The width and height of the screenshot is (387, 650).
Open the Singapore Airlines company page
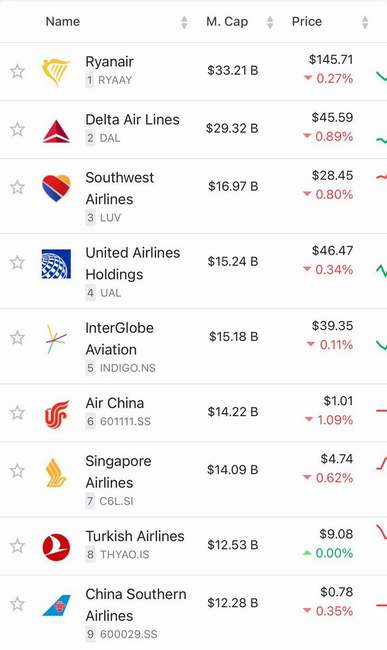118,472
